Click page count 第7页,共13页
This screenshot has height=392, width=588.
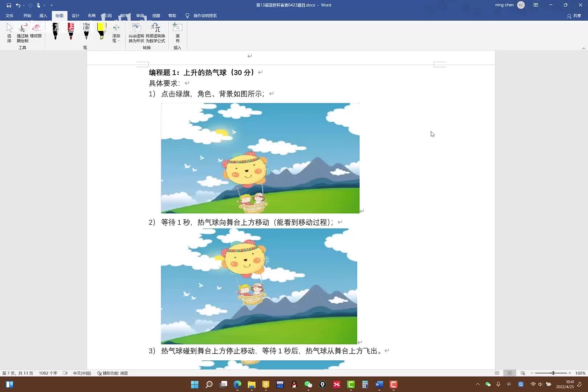18,373
